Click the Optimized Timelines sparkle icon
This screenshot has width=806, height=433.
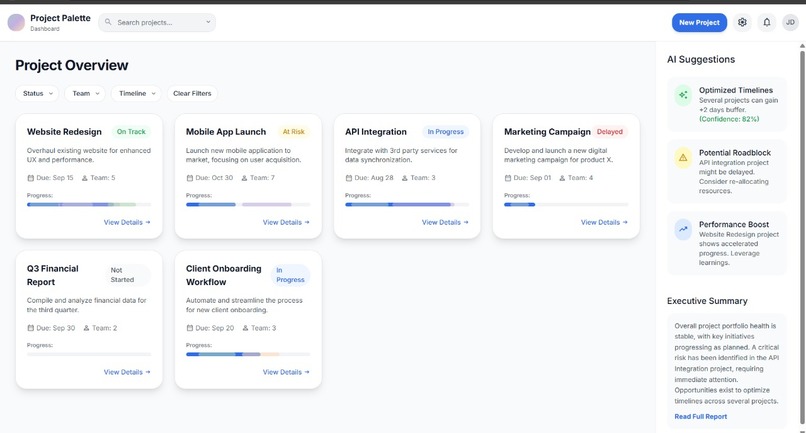click(x=683, y=95)
